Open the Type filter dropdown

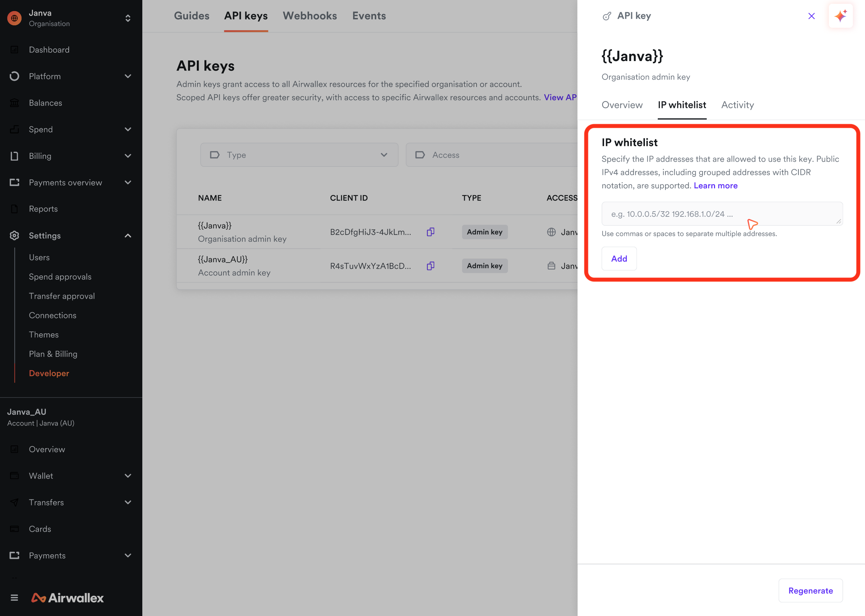[x=299, y=155]
